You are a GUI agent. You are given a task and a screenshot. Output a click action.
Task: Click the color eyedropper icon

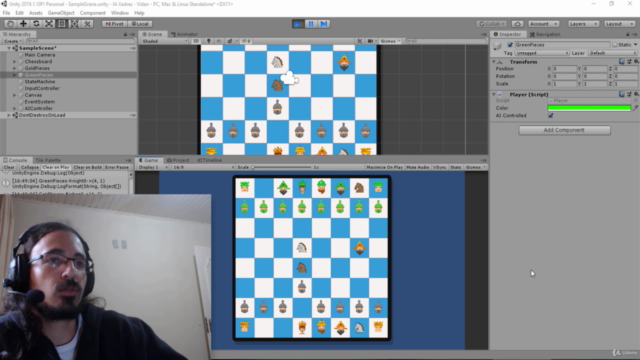[x=635, y=108]
